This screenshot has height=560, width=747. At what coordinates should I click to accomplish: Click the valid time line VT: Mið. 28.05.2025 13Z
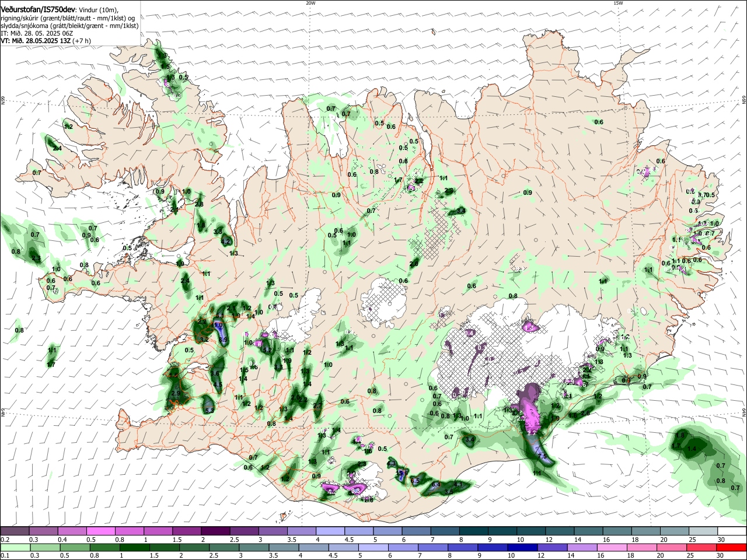36,41
